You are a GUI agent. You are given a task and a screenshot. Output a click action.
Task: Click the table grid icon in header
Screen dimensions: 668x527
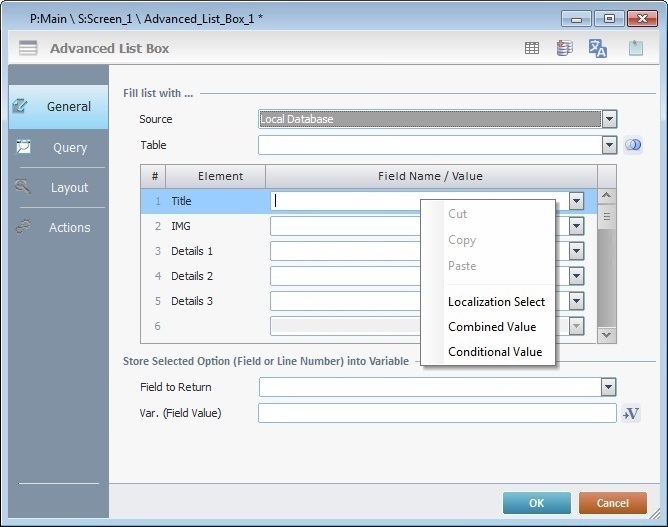[x=533, y=48]
